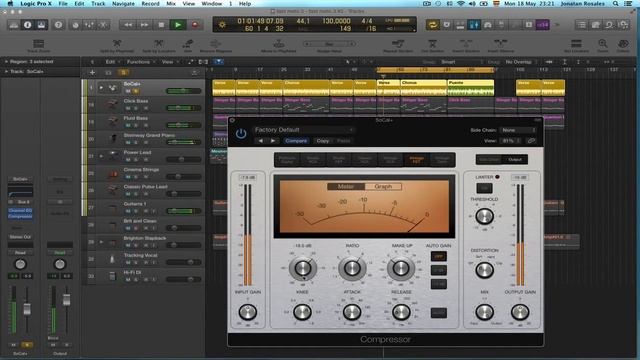Click the Attack knob
The image size is (640, 360).
pos(352,312)
